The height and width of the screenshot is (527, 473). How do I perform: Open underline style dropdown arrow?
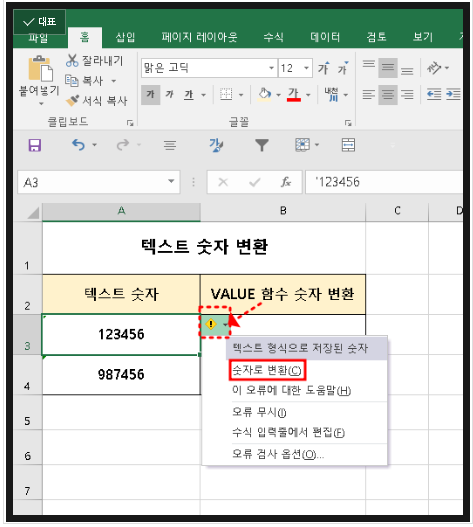pos(203,95)
